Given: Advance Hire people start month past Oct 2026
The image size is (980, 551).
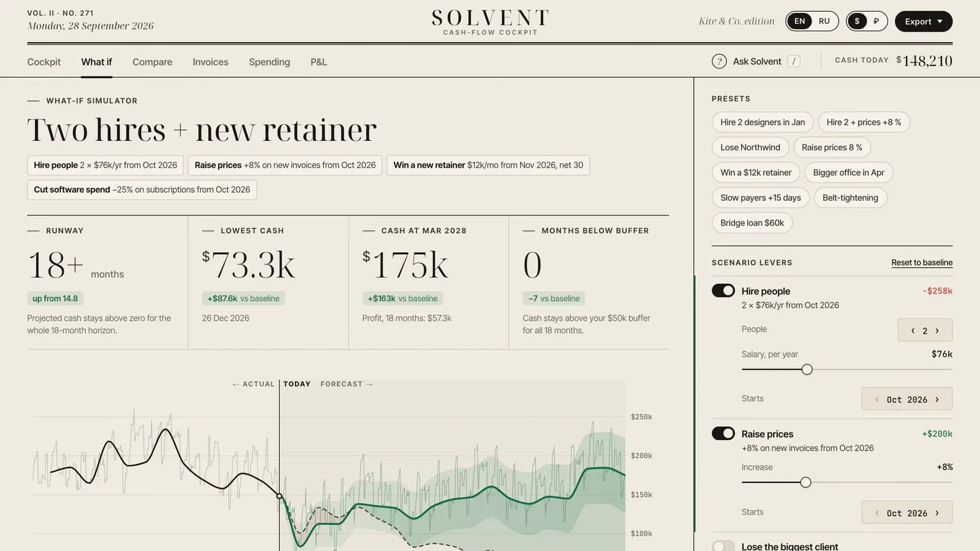Looking at the screenshot, I should [937, 399].
